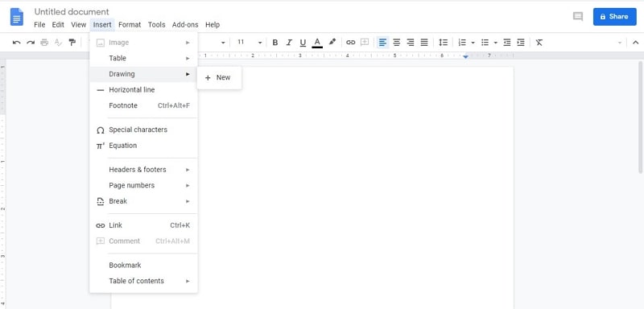Click the Numbered list icon

462,43
